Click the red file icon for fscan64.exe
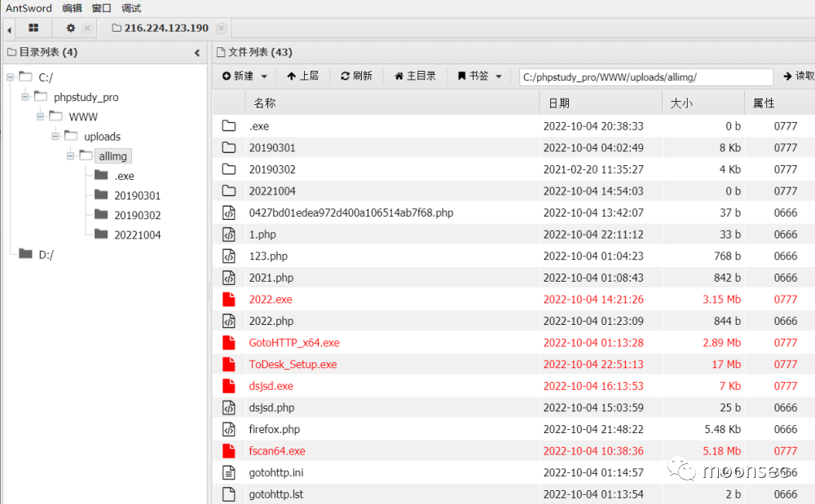 (x=229, y=451)
